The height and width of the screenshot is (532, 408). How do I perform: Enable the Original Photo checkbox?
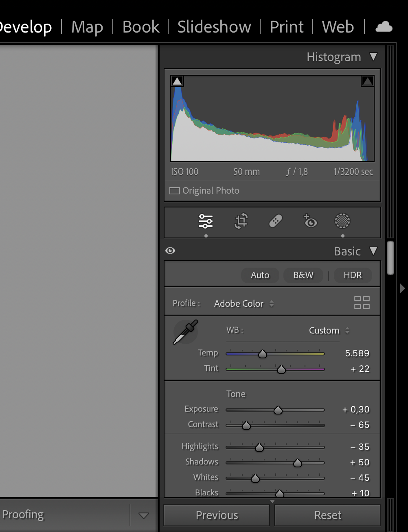point(175,191)
